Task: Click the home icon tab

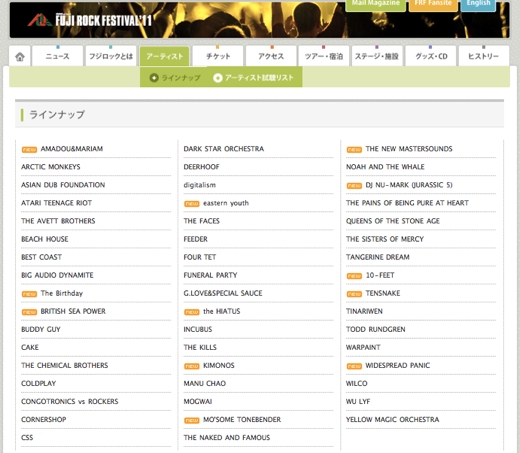Action: click(x=20, y=56)
